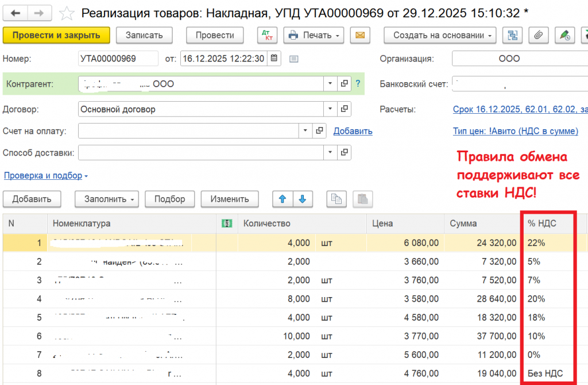Select the 0% НДС cell in row 7
The image size is (588, 385).
click(x=548, y=355)
